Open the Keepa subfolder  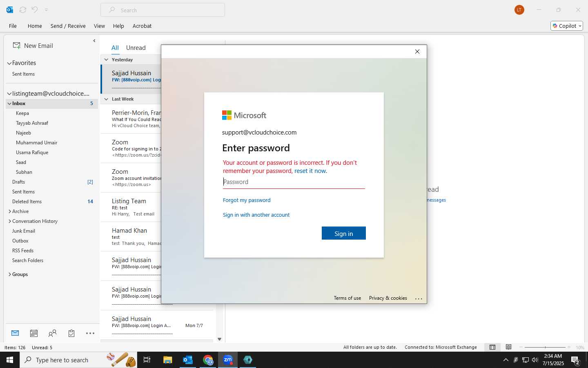[22, 113]
